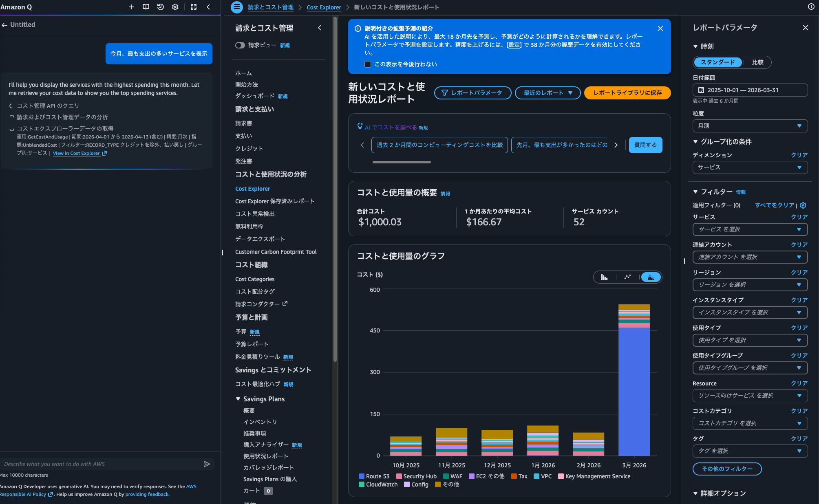Open View in Cost Explorer link
This screenshot has width=819, height=504.
[x=77, y=153]
